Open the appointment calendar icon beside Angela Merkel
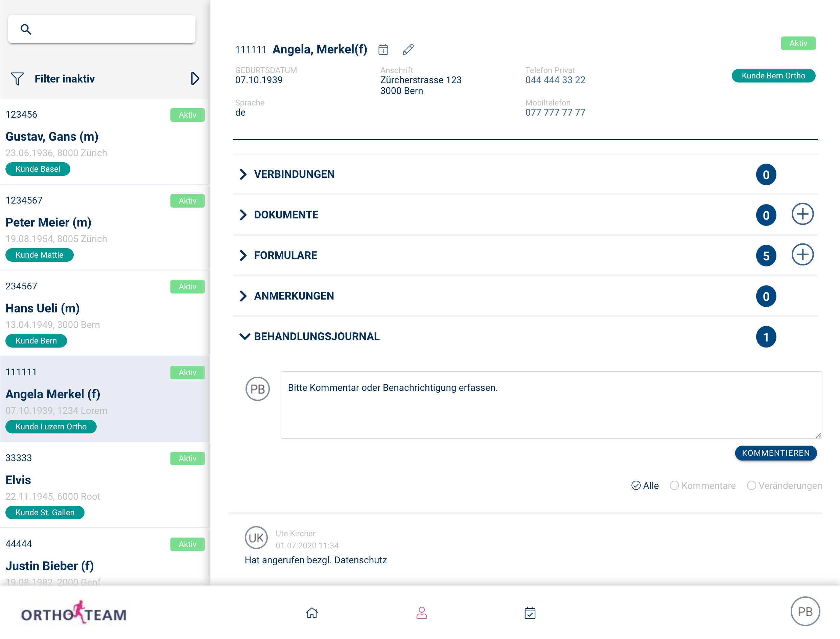 383,49
